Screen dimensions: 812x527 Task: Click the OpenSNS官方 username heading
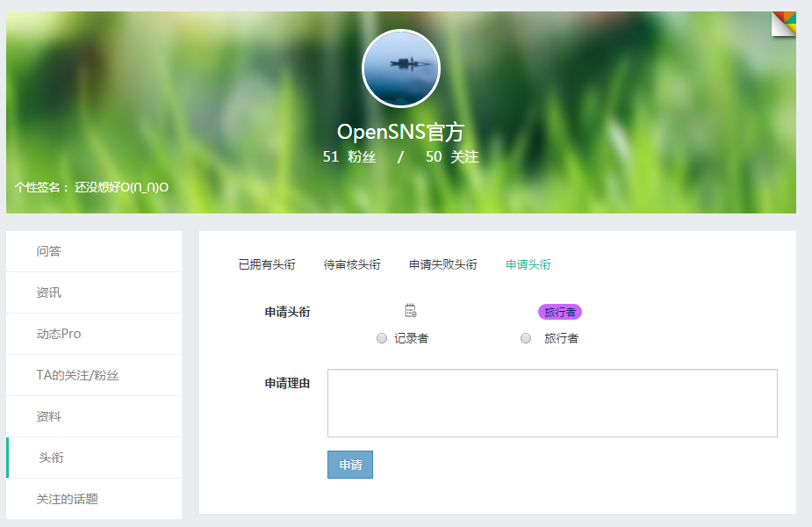click(401, 132)
